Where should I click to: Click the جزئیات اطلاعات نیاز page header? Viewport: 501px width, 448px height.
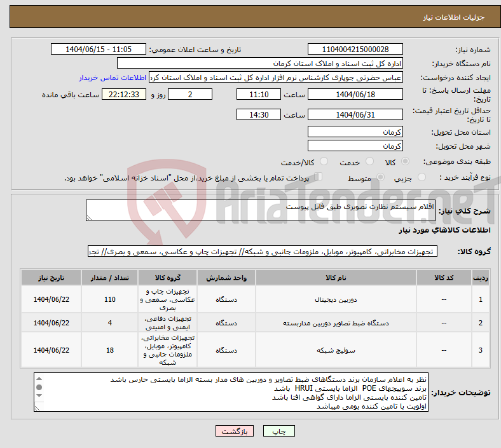click(x=454, y=18)
